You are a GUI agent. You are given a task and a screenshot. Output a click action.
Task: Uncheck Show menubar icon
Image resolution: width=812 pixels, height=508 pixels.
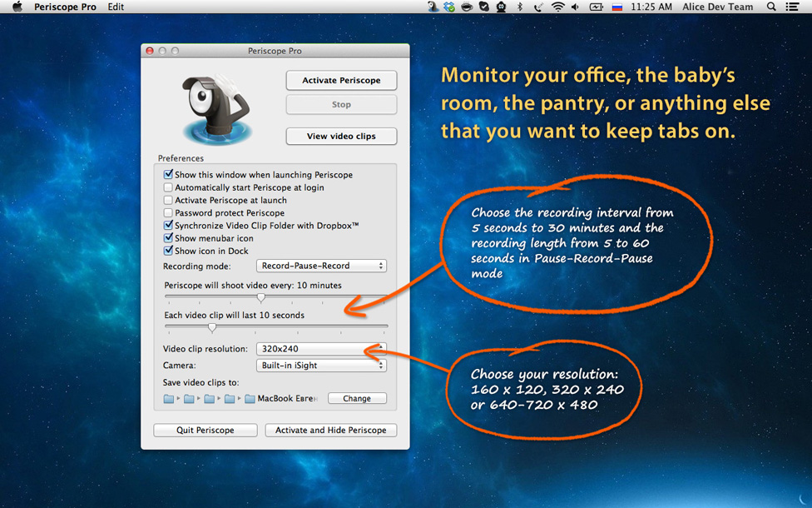(x=168, y=238)
